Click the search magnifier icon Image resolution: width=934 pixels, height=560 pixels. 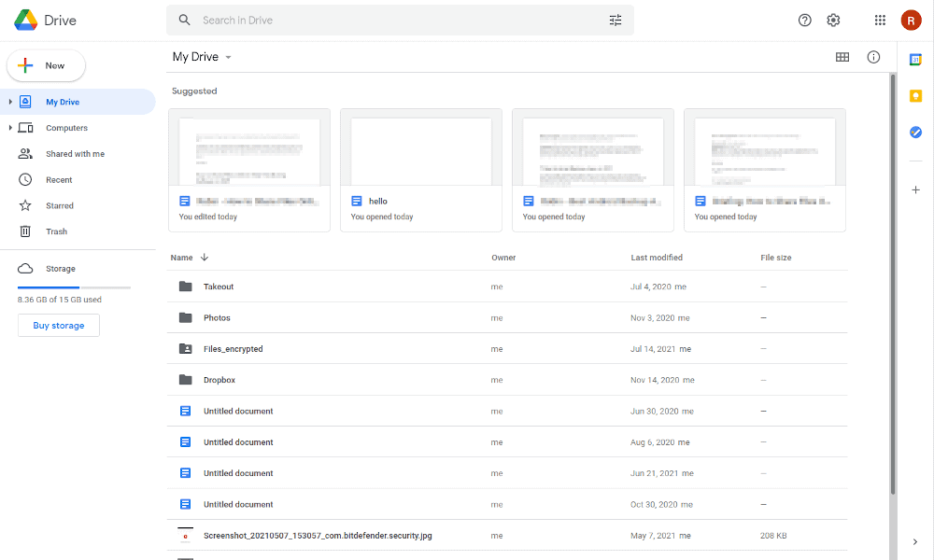185,21
